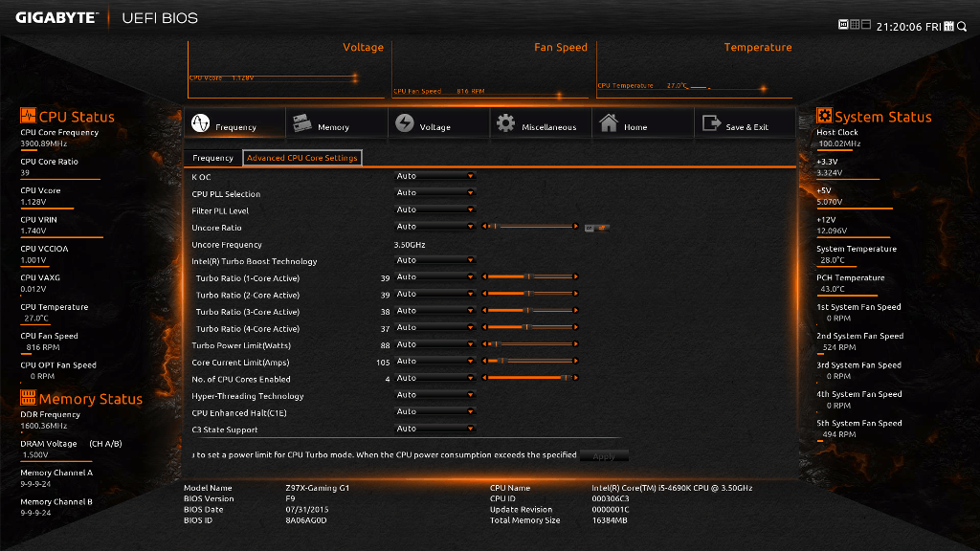Image resolution: width=980 pixels, height=551 pixels.
Task: Open the C3 State Support dropdown
Action: pyautogui.click(x=435, y=430)
